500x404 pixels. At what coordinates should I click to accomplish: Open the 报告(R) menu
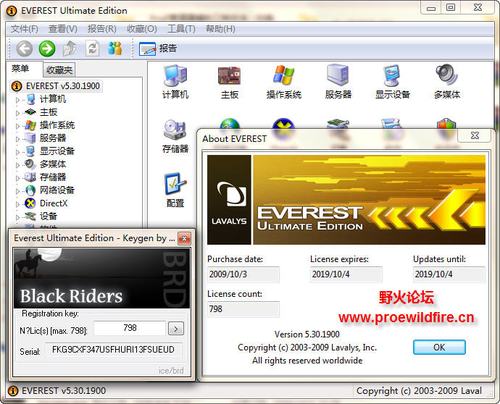pos(102,29)
